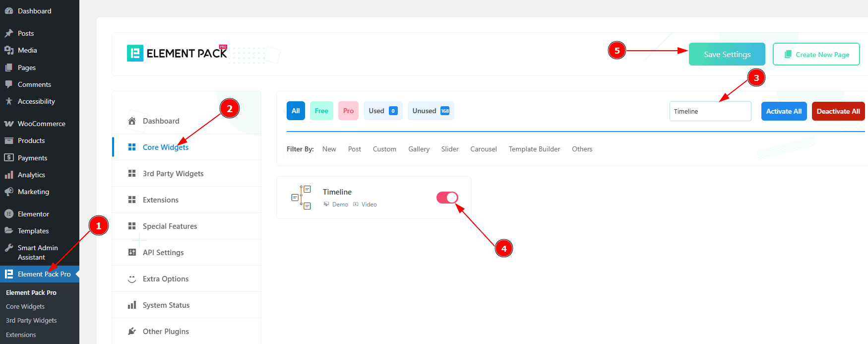
Task: Click the grid icon beside Special Features
Action: click(132, 226)
